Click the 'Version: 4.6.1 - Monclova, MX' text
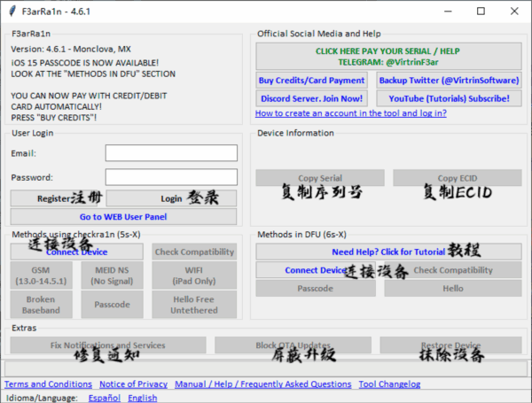The width and height of the screenshot is (532, 403). [x=71, y=49]
